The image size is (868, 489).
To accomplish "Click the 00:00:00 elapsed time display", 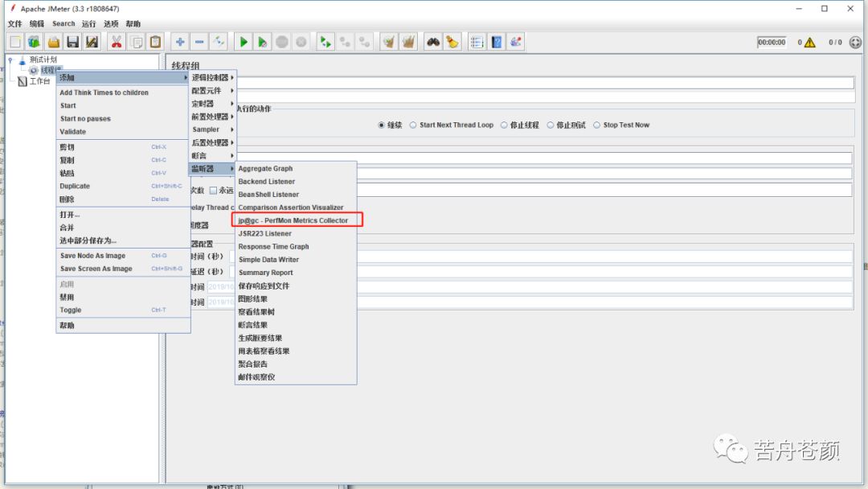I will pyautogui.click(x=772, y=43).
